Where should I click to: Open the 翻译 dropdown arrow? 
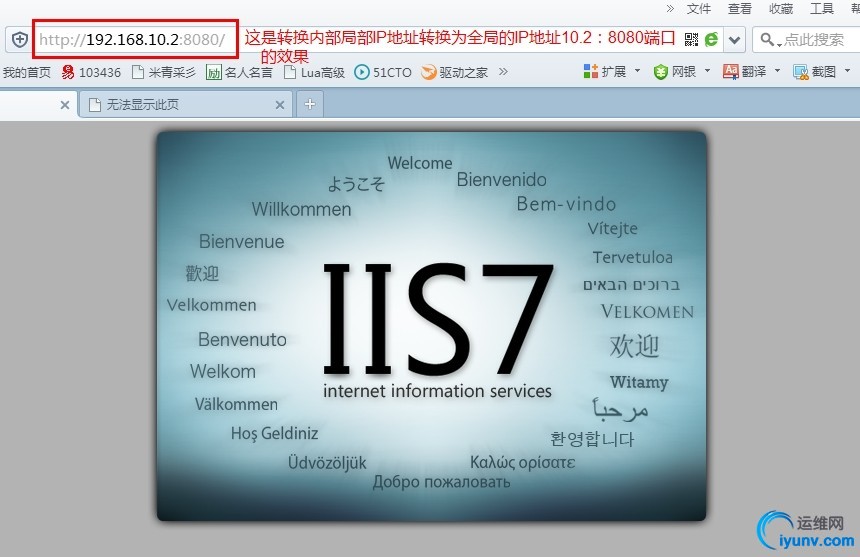point(777,71)
